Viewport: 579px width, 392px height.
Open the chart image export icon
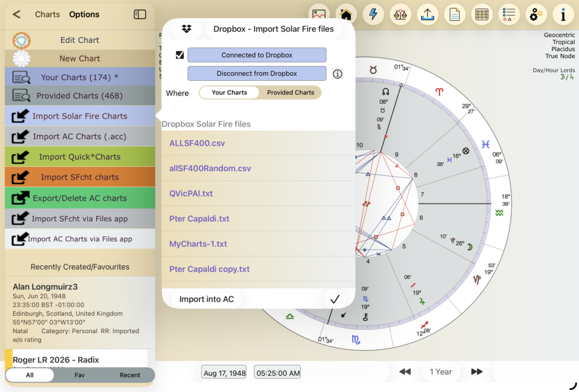[x=319, y=14]
